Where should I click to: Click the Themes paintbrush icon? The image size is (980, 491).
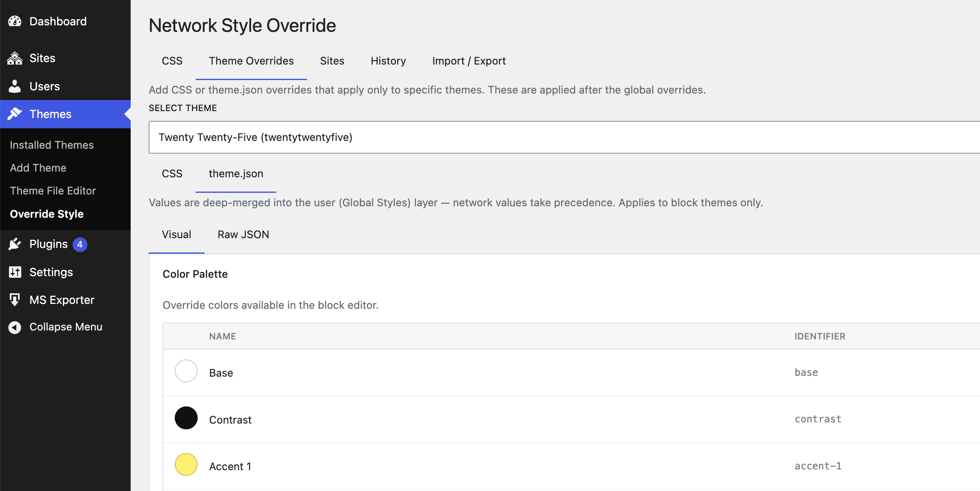tap(15, 114)
